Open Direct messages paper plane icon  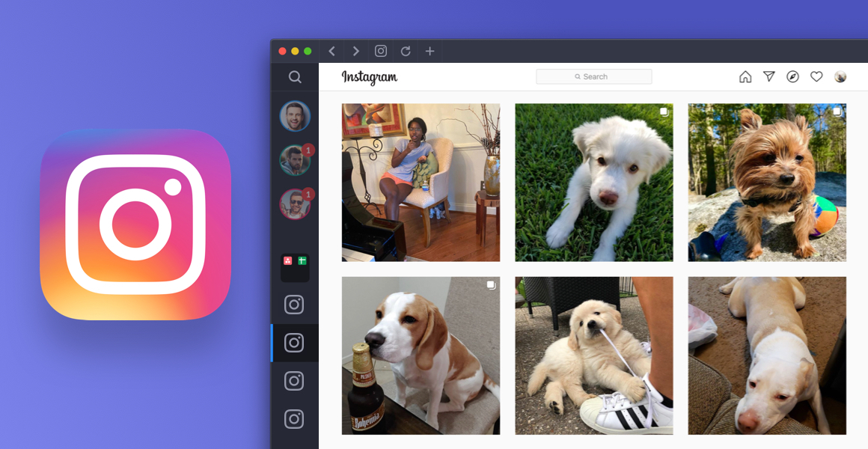point(769,76)
